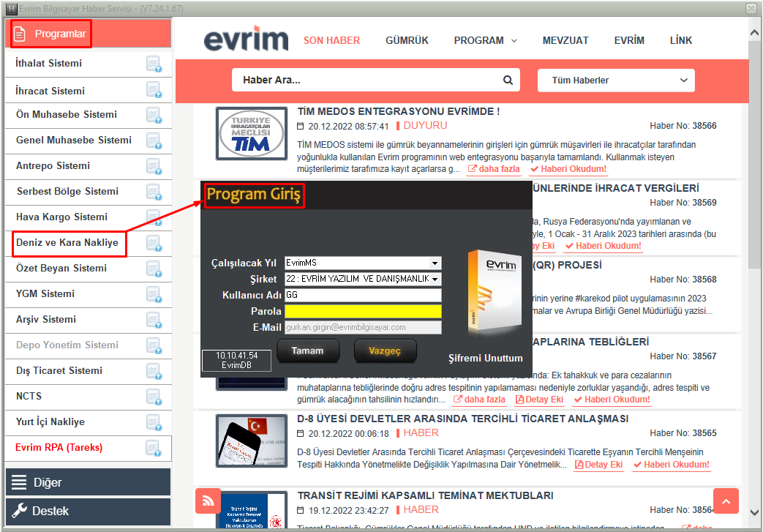Image resolution: width=763 pixels, height=532 pixels.
Task: Click the E-Mail field
Action: [x=363, y=328]
